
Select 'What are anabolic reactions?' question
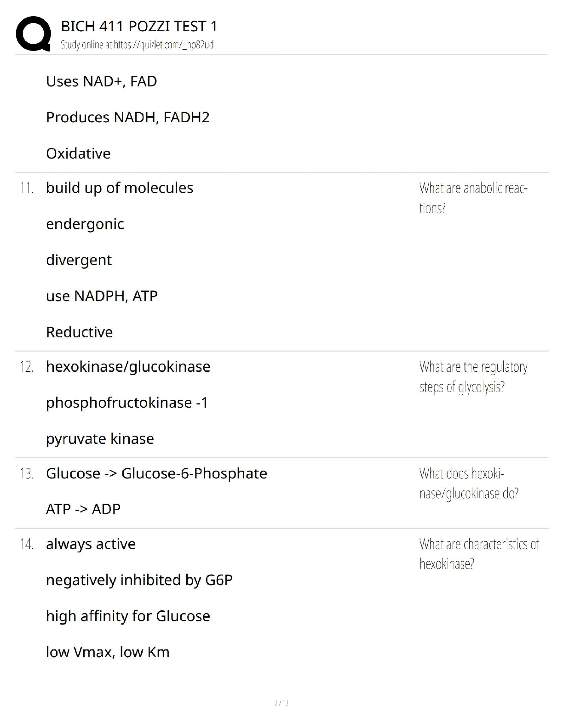(473, 198)
